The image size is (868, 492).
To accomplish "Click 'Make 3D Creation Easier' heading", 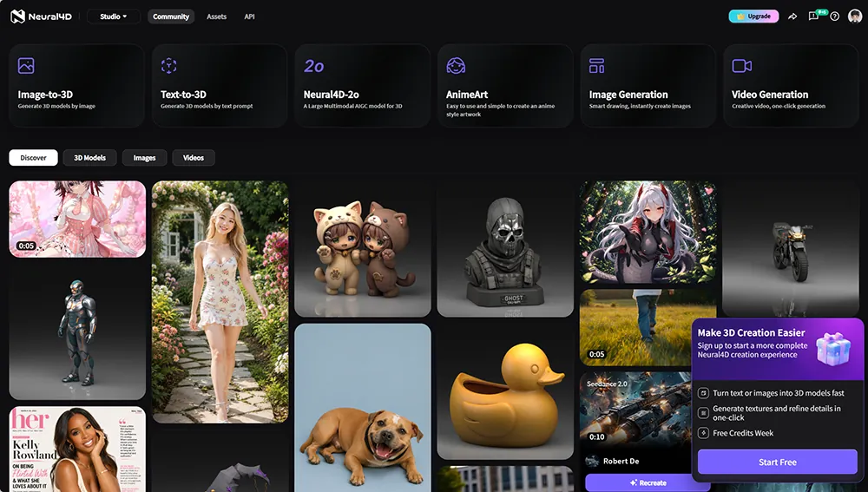I will click(751, 332).
